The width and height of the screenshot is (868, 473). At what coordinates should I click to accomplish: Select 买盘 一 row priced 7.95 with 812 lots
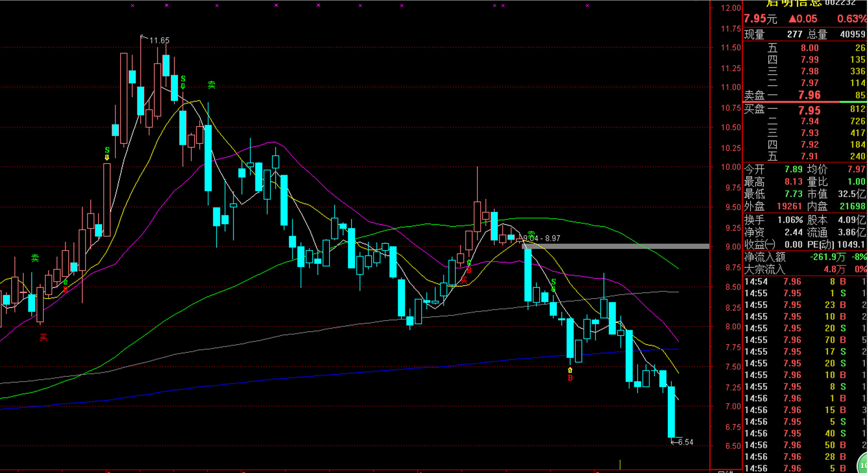[x=805, y=110]
